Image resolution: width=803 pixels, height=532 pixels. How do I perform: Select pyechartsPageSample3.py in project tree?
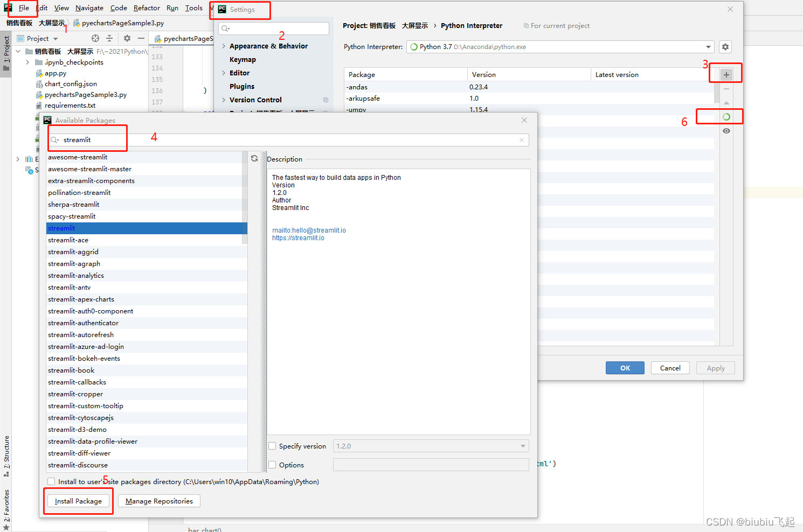coord(86,95)
